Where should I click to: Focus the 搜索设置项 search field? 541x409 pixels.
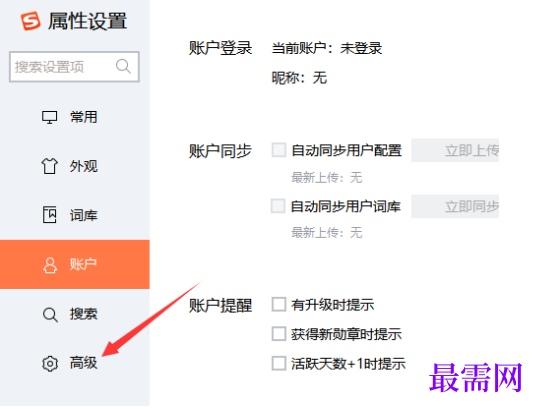pyautogui.click(x=74, y=67)
